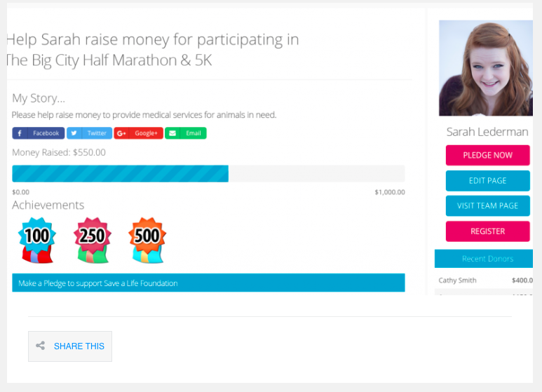542x392 pixels.
Task: Open Edit Page
Action: click(487, 181)
